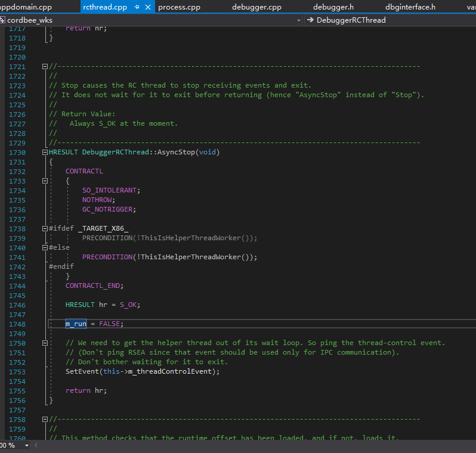The height and width of the screenshot is (453, 476).
Task: Collapse the comment block at line 1758
Action: coord(45,420)
